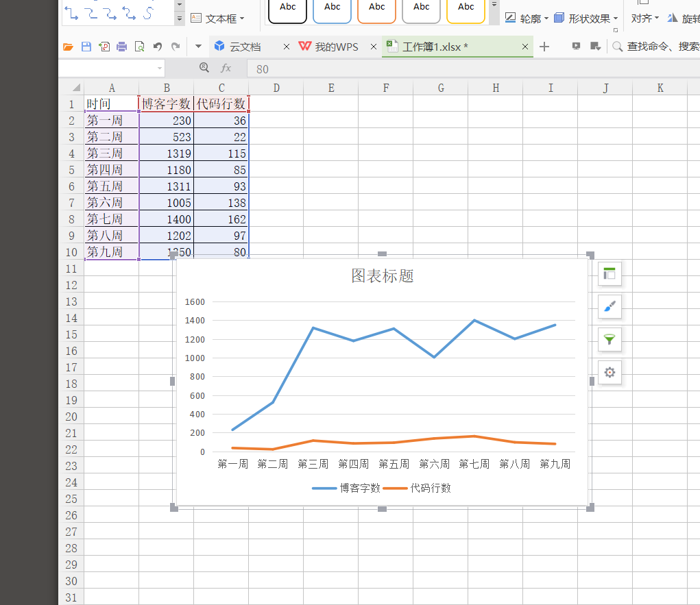Select the 博客字数 header cell
Screen dimensions: 700x605
[x=166, y=103]
